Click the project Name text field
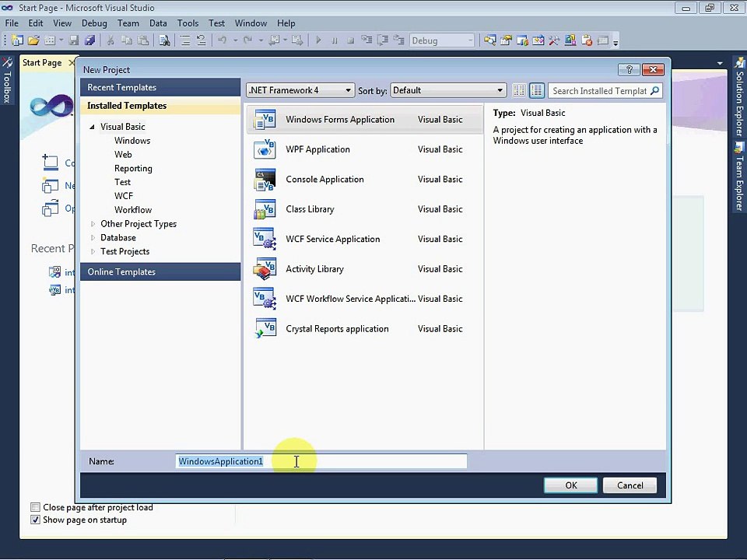The height and width of the screenshot is (560, 747). coord(321,461)
